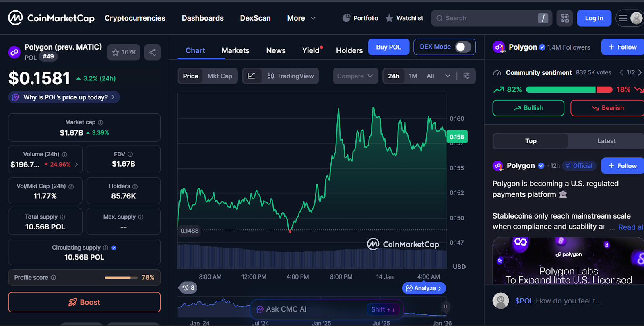Expand the Compare dropdown
644x326 pixels.
(x=355, y=76)
